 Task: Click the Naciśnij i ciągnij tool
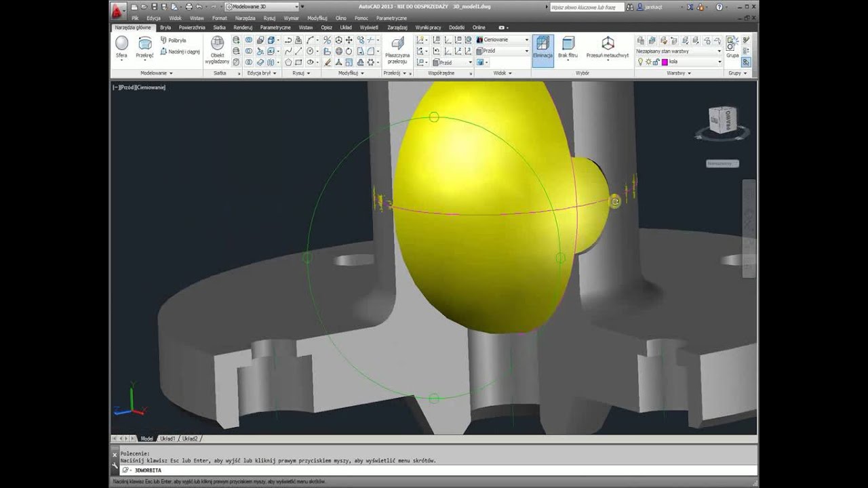click(180, 52)
